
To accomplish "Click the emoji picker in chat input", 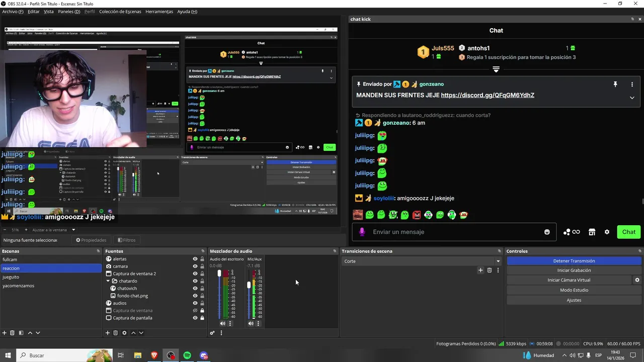I will pyautogui.click(x=547, y=232).
